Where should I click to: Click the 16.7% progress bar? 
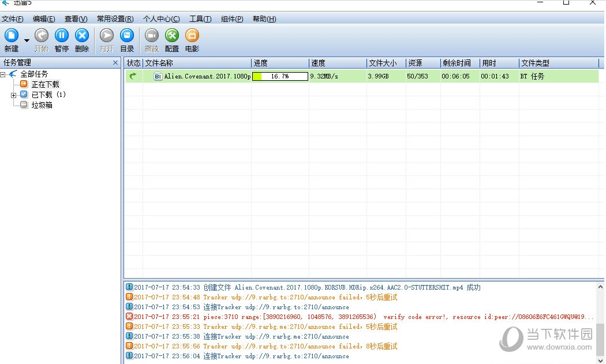tap(280, 77)
